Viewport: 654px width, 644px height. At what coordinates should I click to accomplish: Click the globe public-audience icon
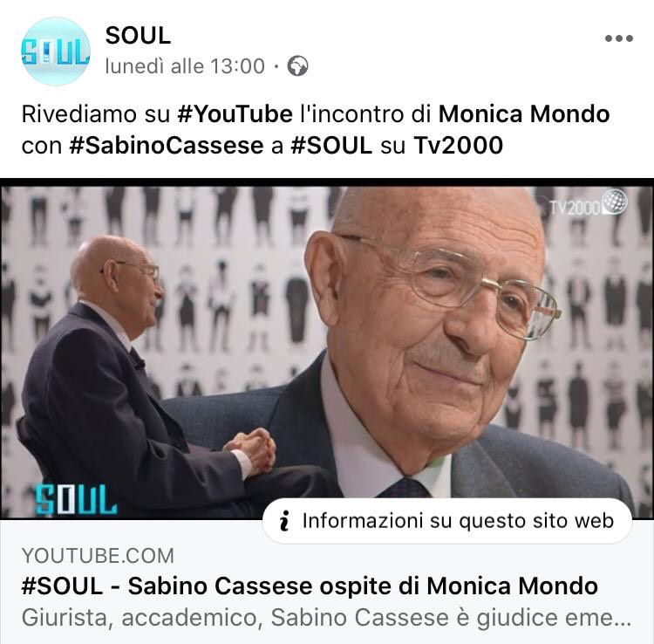298,66
